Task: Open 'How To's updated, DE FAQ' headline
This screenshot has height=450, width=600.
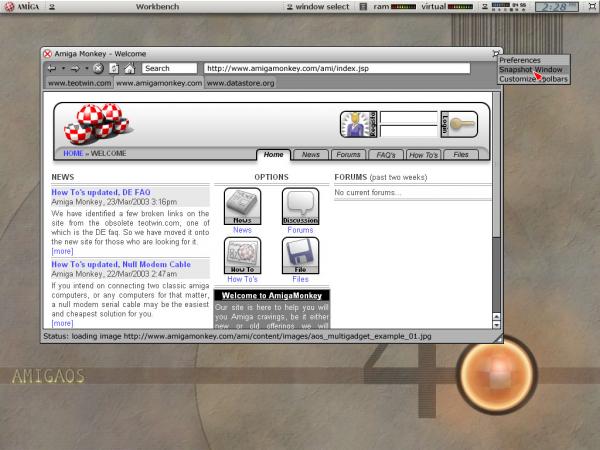Action: [101, 192]
